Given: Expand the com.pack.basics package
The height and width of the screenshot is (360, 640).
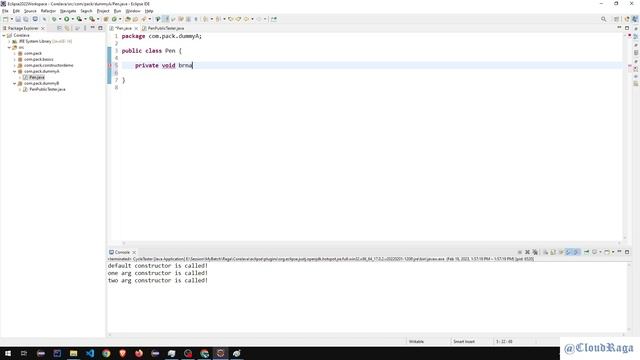Looking at the screenshot, I should pos(15,59).
